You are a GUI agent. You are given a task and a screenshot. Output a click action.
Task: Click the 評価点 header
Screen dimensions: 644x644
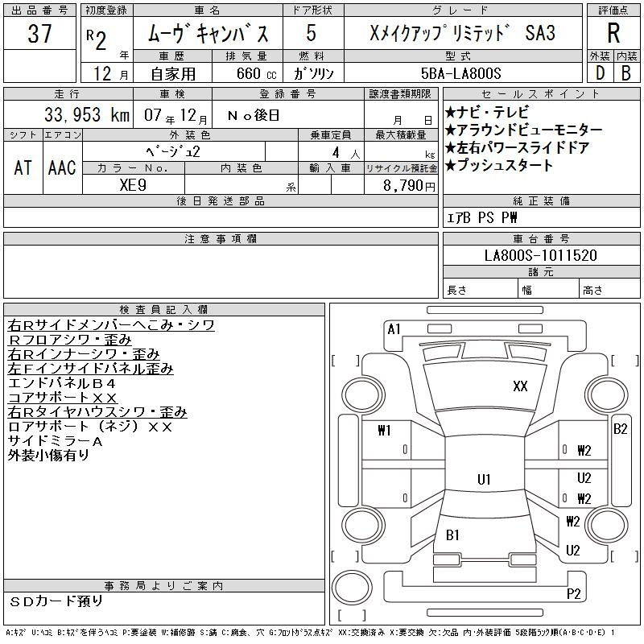point(613,10)
